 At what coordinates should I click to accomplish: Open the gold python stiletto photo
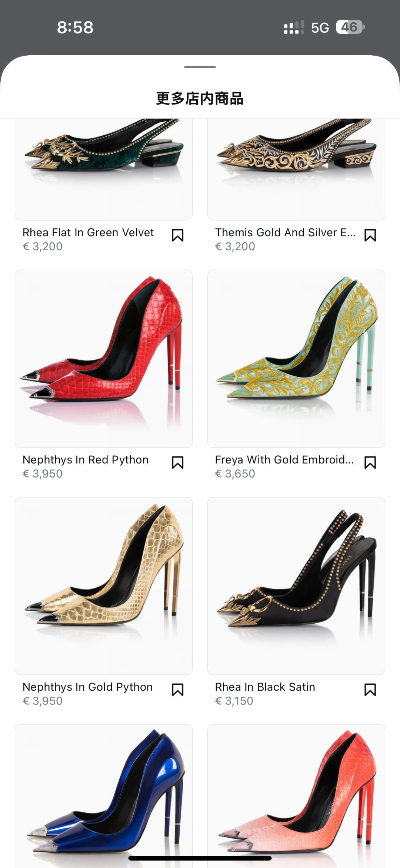104,586
